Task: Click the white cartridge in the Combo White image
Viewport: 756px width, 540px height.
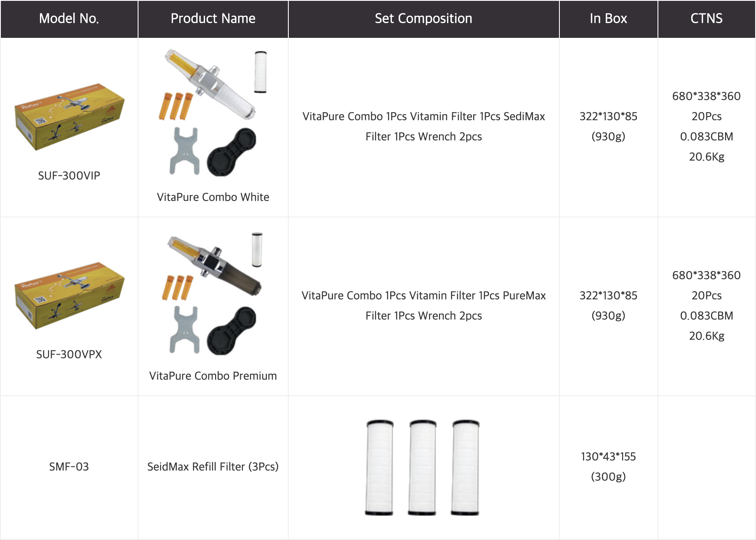Action: pyautogui.click(x=261, y=71)
